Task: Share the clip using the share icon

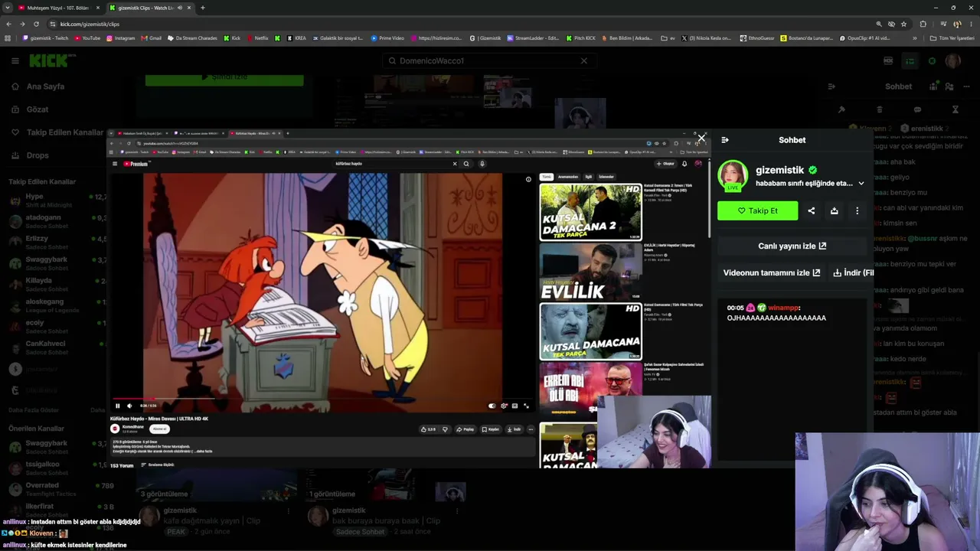Action: click(812, 210)
